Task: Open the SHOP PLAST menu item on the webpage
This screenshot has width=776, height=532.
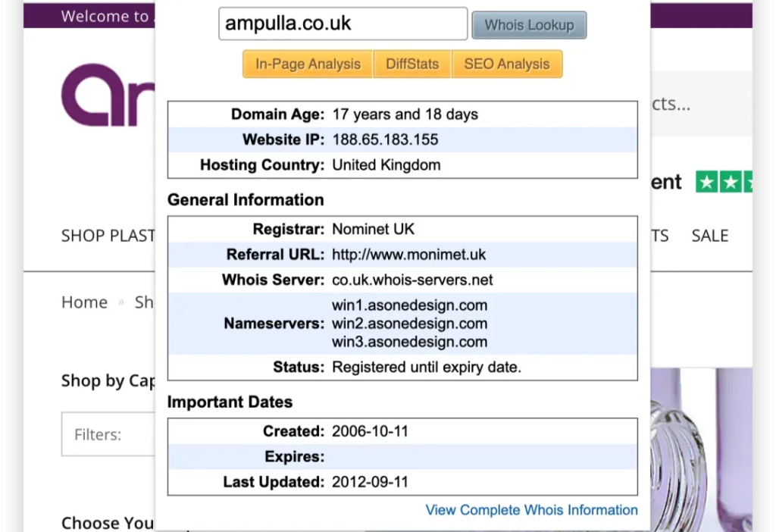Action: (108, 236)
